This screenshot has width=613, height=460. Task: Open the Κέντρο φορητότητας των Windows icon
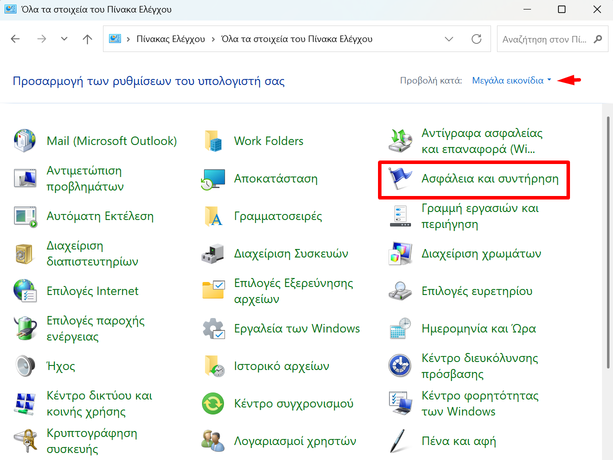400,403
